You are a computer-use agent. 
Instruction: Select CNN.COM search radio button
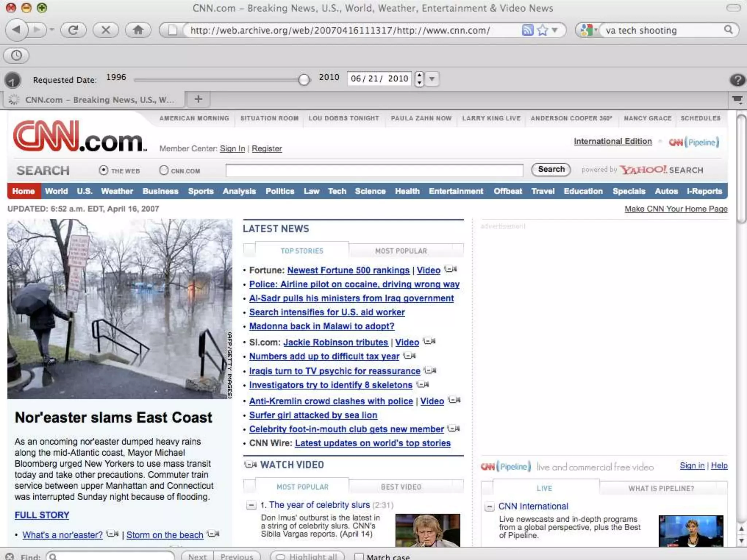point(164,170)
